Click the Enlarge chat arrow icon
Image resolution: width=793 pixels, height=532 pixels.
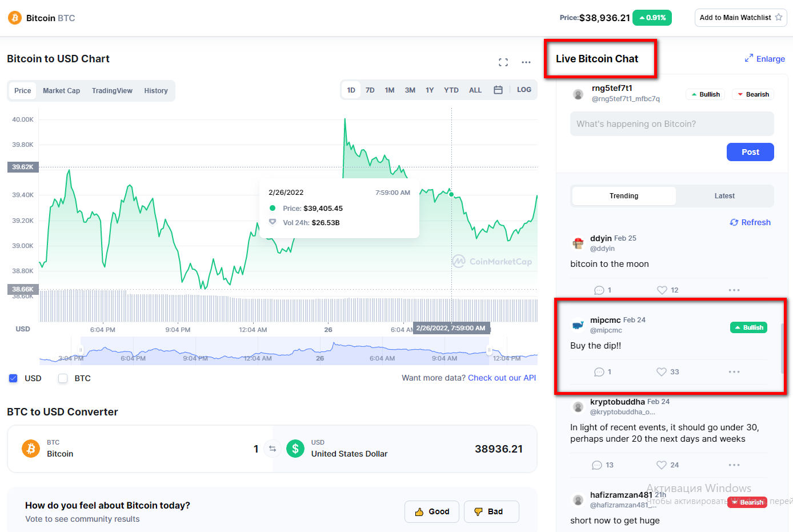pyautogui.click(x=748, y=58)
